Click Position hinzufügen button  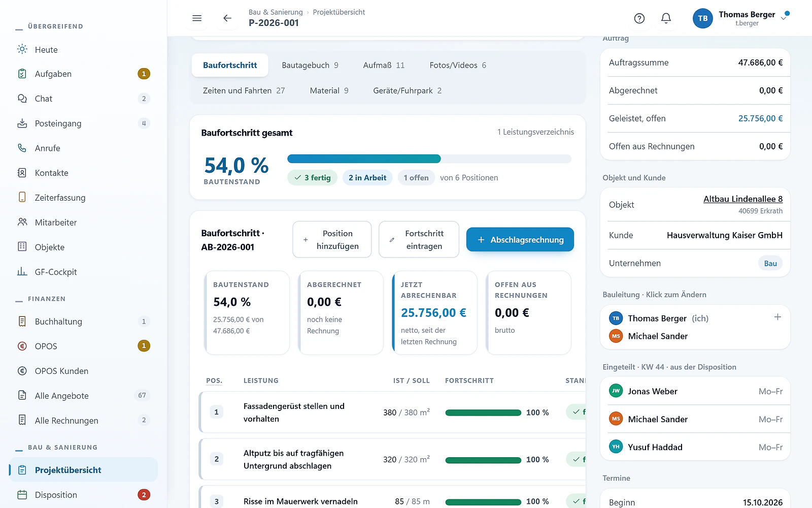click(x=332, y=239)
